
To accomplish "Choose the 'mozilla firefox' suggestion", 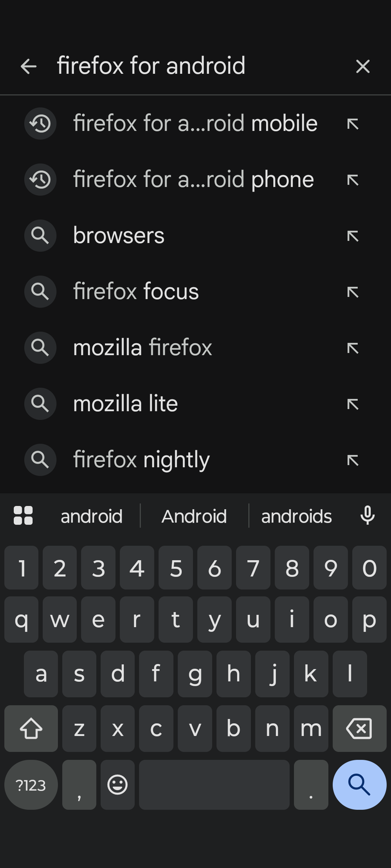I will (x=143, y=348).
